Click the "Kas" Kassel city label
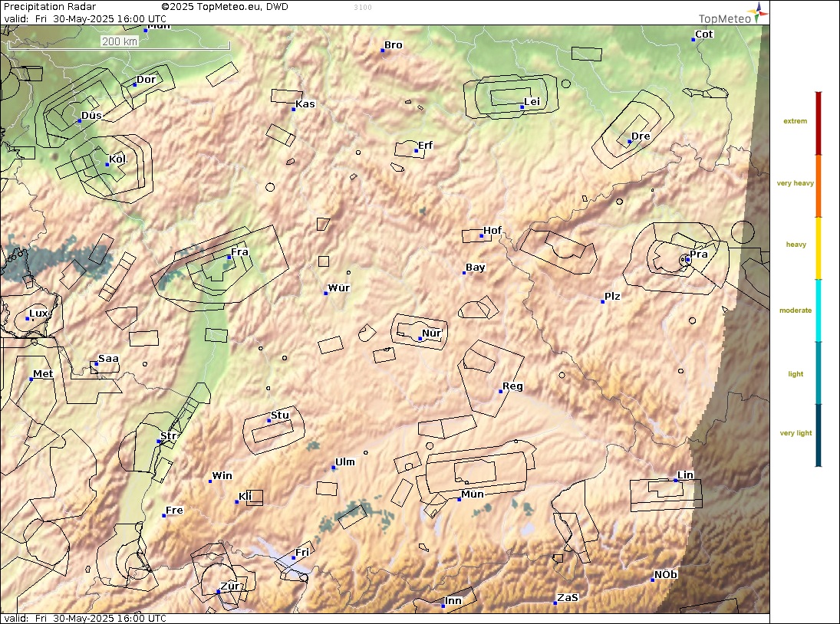840x624 pixels. coord(305,103)
